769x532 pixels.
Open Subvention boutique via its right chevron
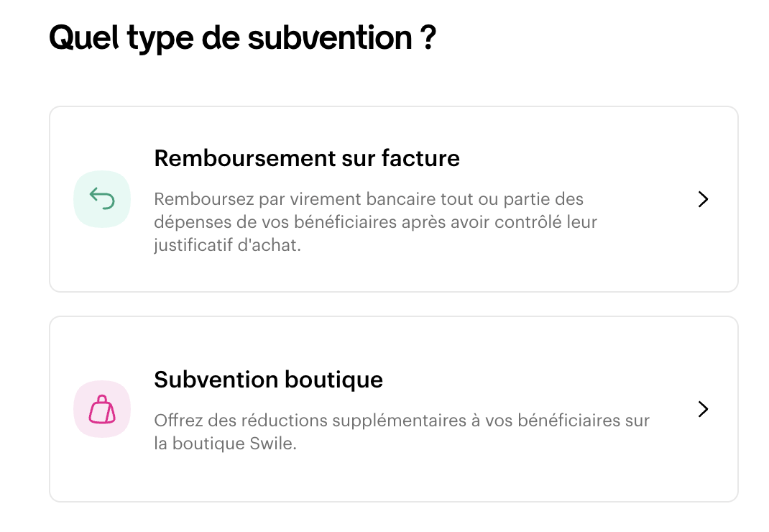(703, 409)
